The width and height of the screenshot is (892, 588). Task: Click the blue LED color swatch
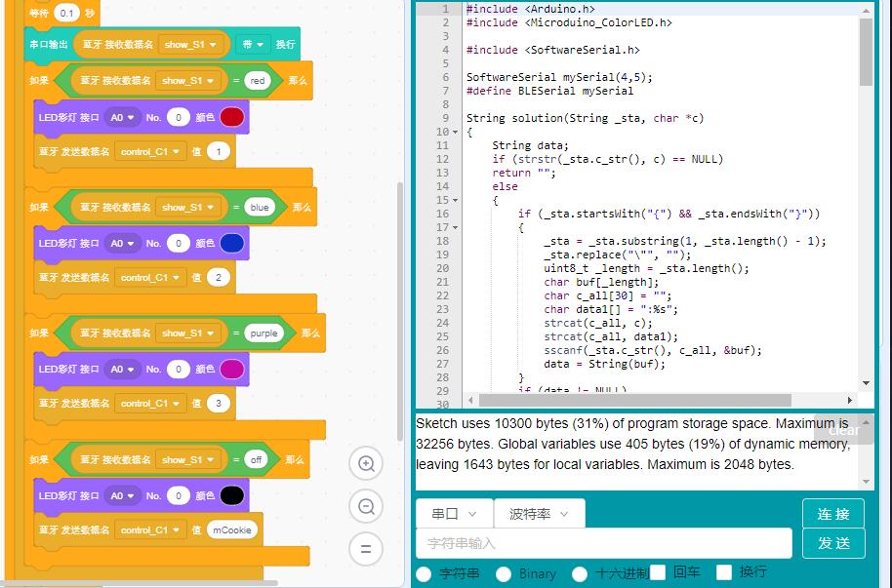click(x=232, y=243)
